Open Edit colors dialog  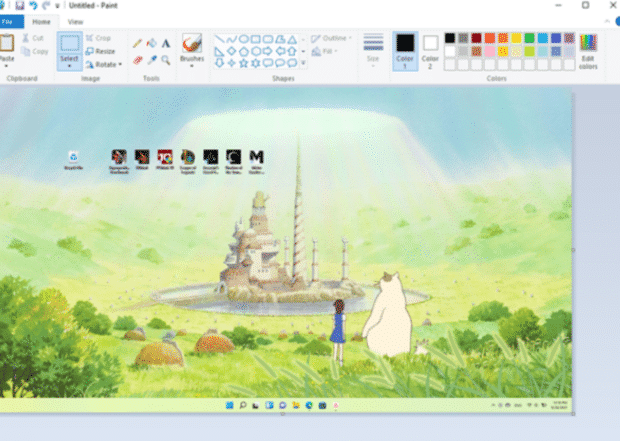click(588, 51)
